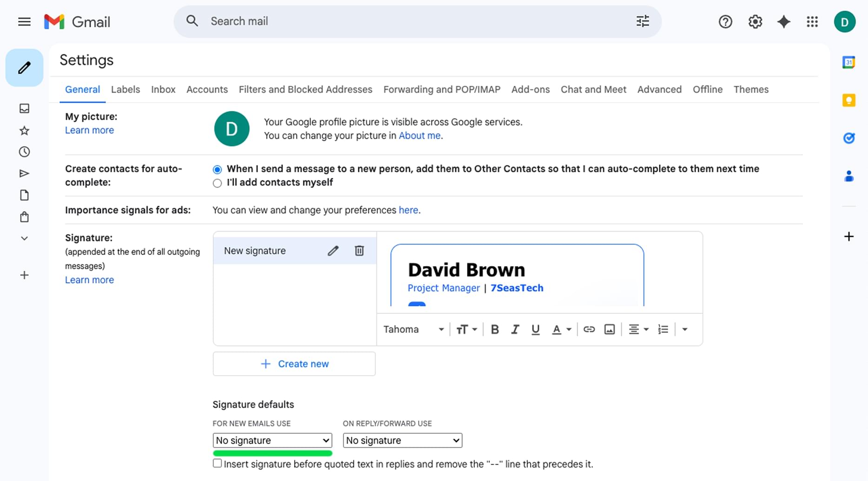Expand More labels chevron in sidebar
Viewport: 868px width, 481px height.
[24, 238]
